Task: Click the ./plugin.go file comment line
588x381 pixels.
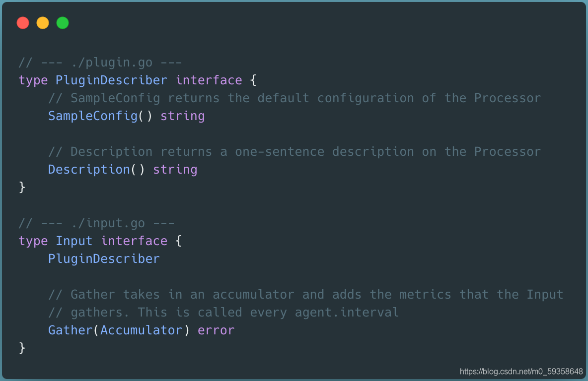Action: pyautogui.click(x=100, y=63)
